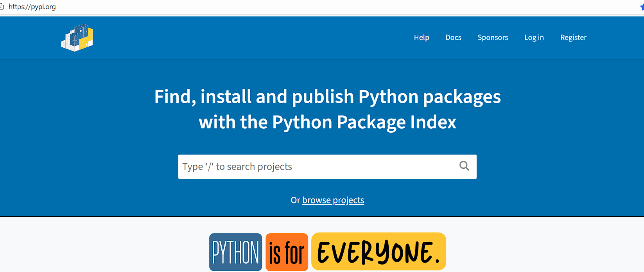Go to the Sponsors page
Screen dimensions: 644x272
tap(493, 38)
